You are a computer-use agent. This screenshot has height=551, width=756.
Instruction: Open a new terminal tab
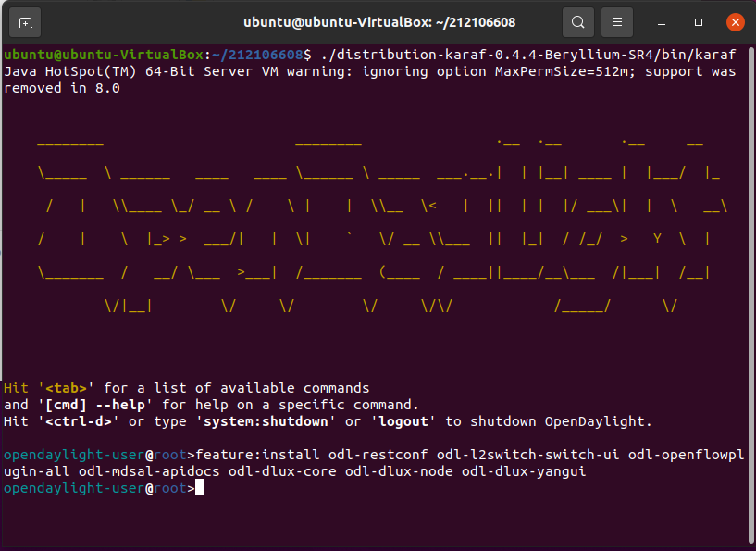[25, 22]
